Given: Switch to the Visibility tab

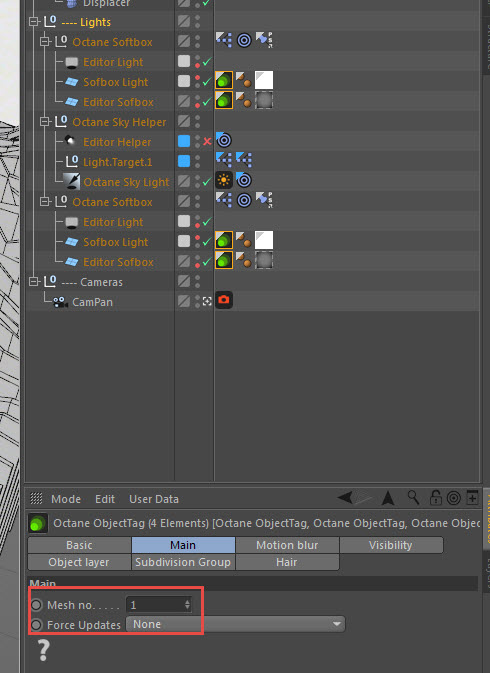Looking at the screenshot, I should [x=391, y=545].
